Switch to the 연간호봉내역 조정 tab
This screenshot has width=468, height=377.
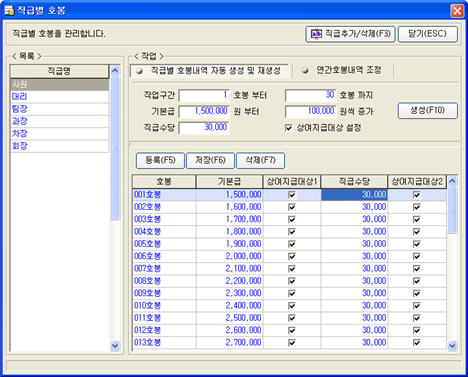[343, 71]
